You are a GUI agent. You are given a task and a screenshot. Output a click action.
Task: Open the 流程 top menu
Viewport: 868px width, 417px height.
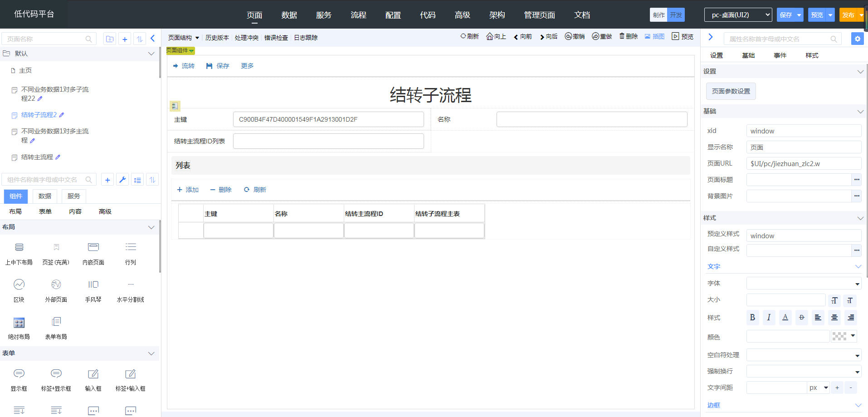358,15
